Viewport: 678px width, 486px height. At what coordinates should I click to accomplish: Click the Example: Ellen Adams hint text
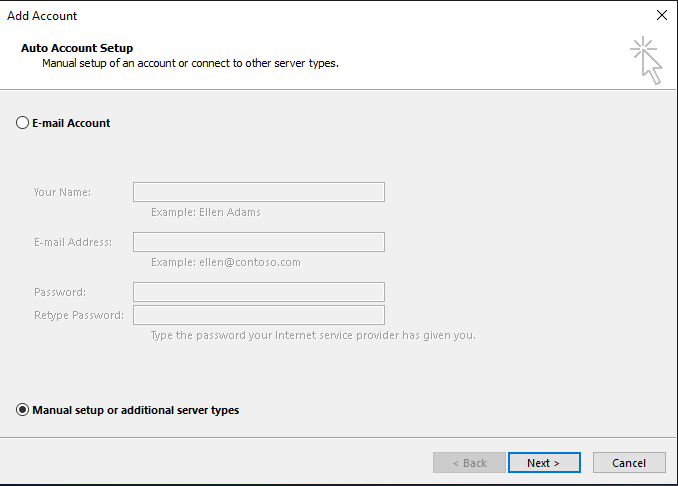[x=206, y=212]
